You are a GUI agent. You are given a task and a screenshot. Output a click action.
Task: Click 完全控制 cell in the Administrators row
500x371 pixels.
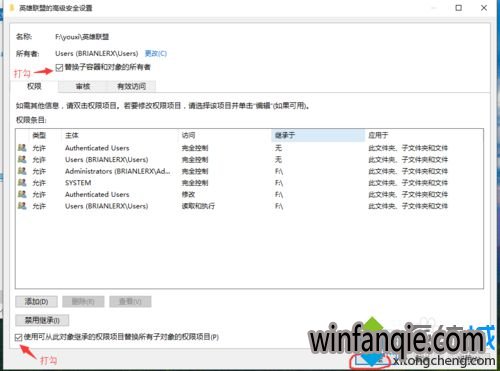pos(195,171)
